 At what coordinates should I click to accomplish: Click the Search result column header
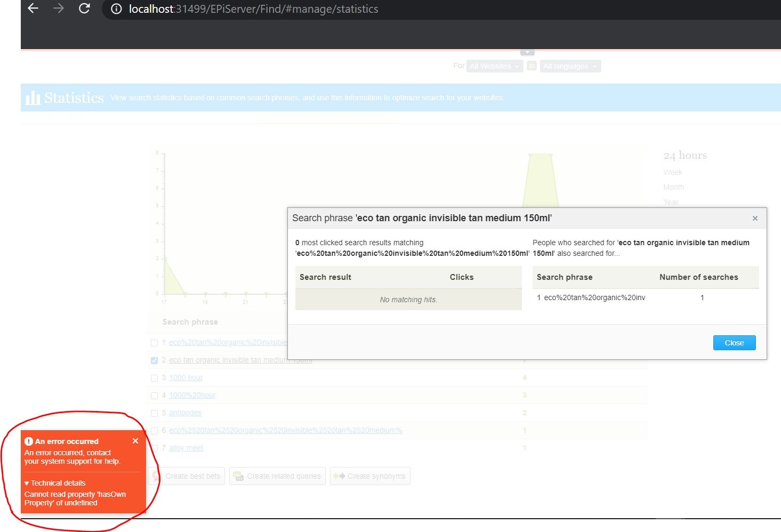click(x=325, y=277)
